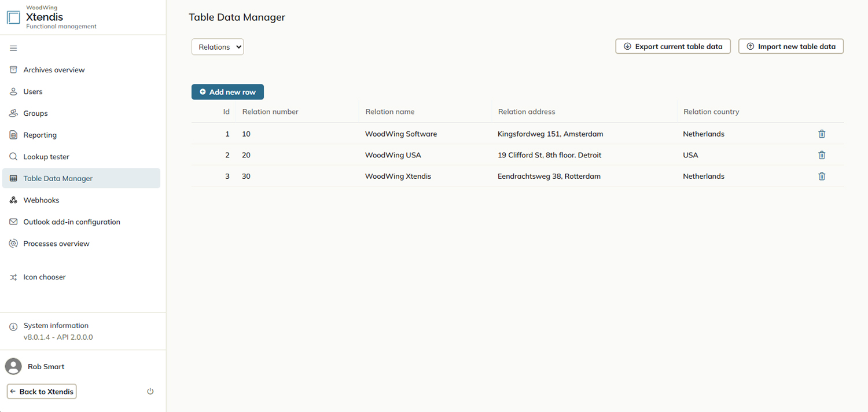This screenshot has height=412, width=868.
Task: Click the Id column header
Action: point(226,112)
